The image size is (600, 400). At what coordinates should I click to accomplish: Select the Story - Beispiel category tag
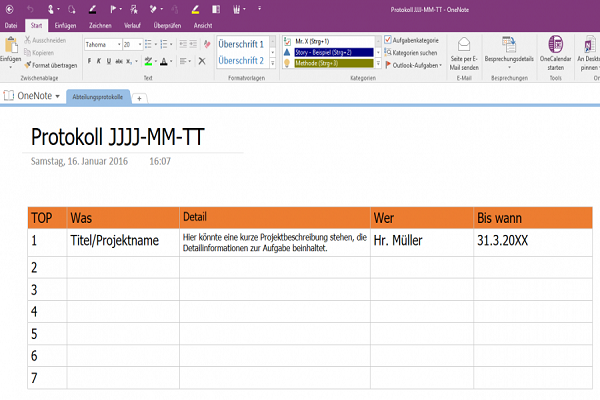(x=322, y=51)
